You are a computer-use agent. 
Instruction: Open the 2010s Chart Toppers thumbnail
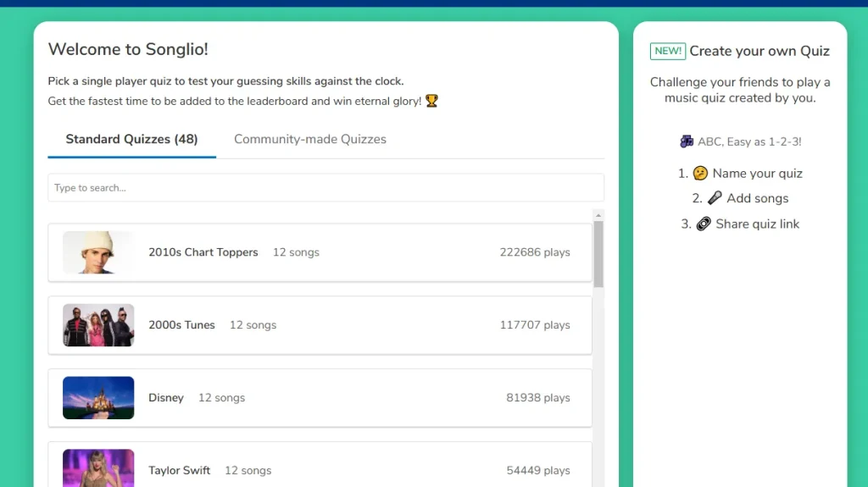coord(98,252)
